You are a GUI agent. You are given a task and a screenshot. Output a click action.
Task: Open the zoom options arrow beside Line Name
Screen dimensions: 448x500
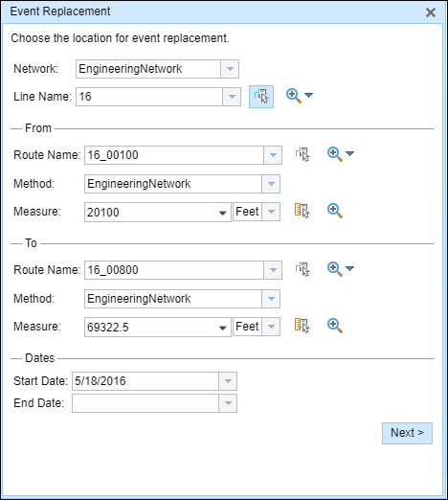click(x=308, y=95)
